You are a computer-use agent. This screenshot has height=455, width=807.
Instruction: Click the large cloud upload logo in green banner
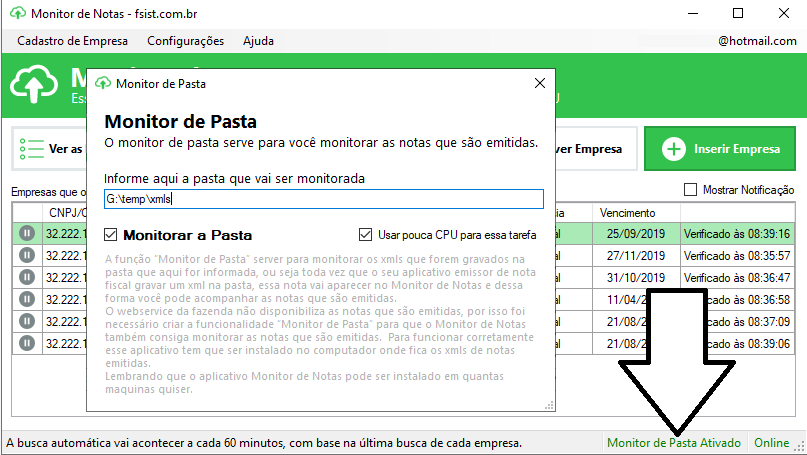click(x=34, y=84)
